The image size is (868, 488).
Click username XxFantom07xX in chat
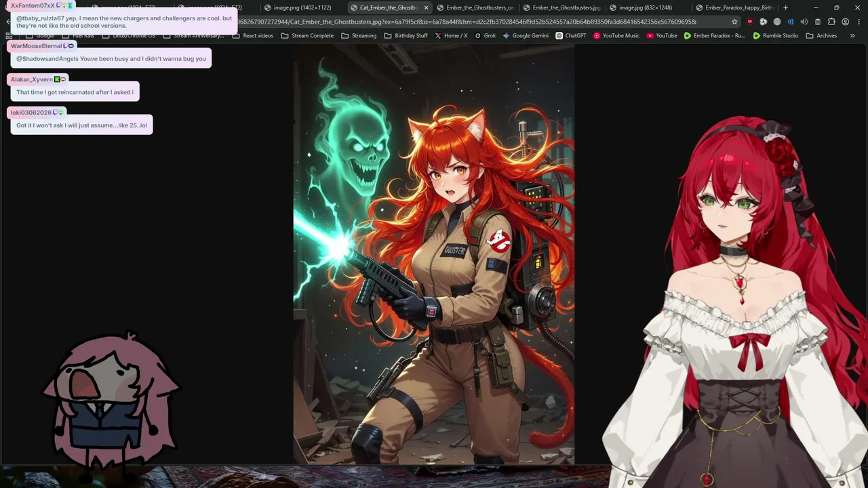pos(33,5)
